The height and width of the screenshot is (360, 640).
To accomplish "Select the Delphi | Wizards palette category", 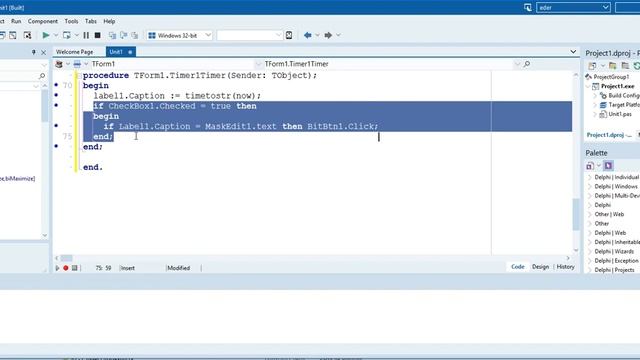I will [614, 251].
